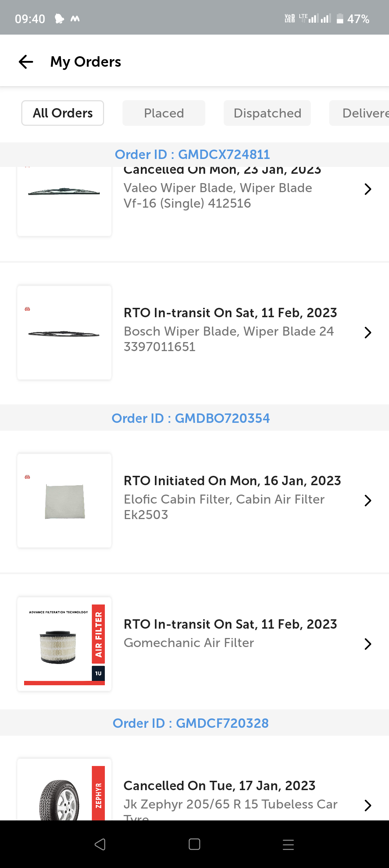The image size is (389, 868).
Task: Expand Bosch Wiper Blade order details arrow
Action: [367, 332]
